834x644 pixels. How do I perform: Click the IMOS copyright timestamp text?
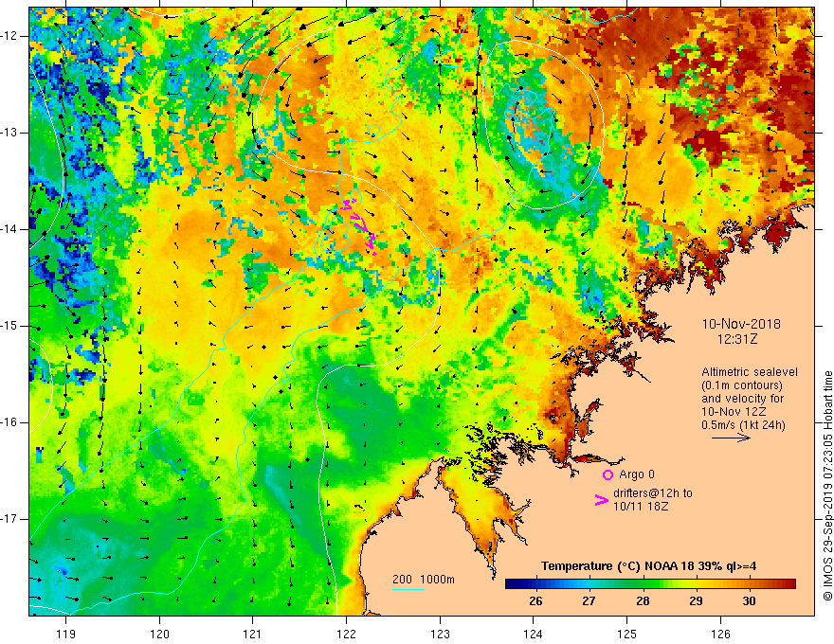(x=827, y=486)
